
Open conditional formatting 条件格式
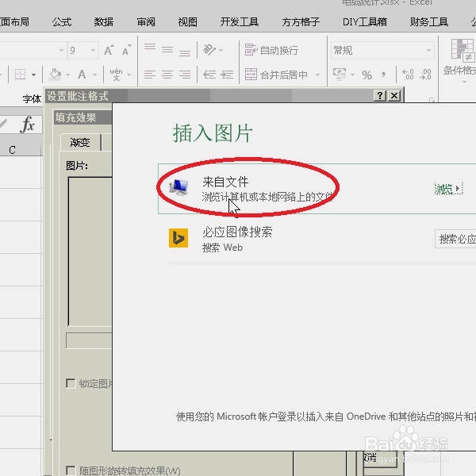[x=462, y=61]
